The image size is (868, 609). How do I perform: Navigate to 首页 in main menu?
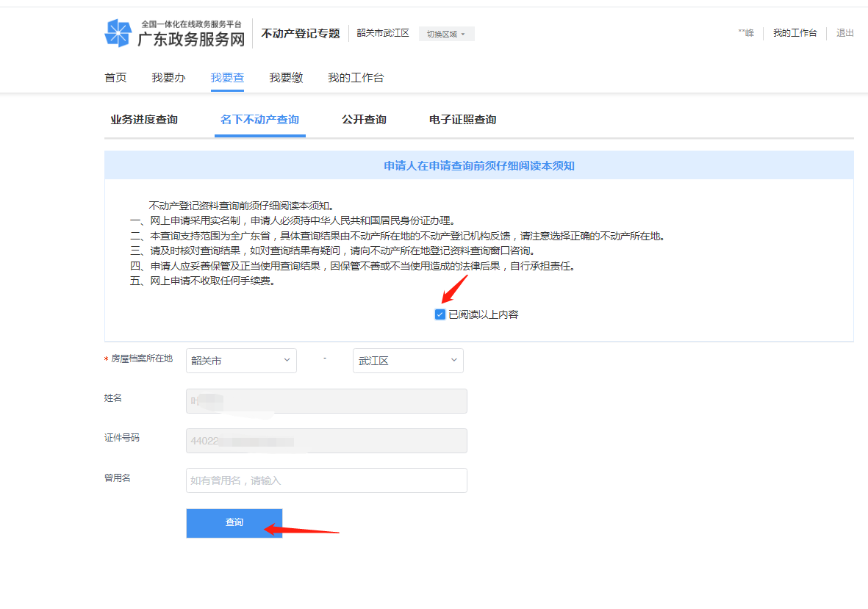pos(115,78)
